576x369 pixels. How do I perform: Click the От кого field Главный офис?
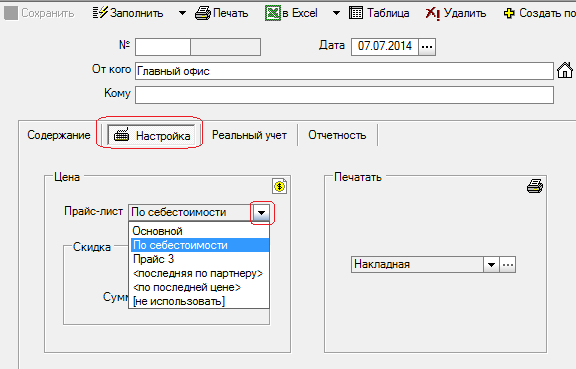tap(344, 71)
